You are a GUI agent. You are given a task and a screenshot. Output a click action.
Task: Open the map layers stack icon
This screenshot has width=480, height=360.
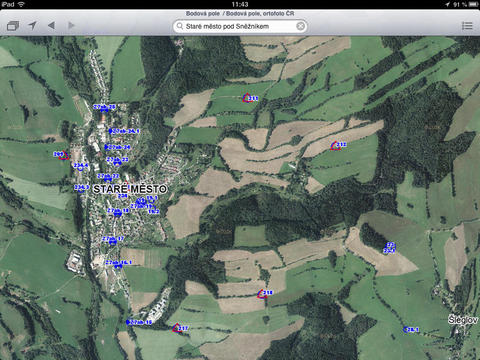[13, 26]
